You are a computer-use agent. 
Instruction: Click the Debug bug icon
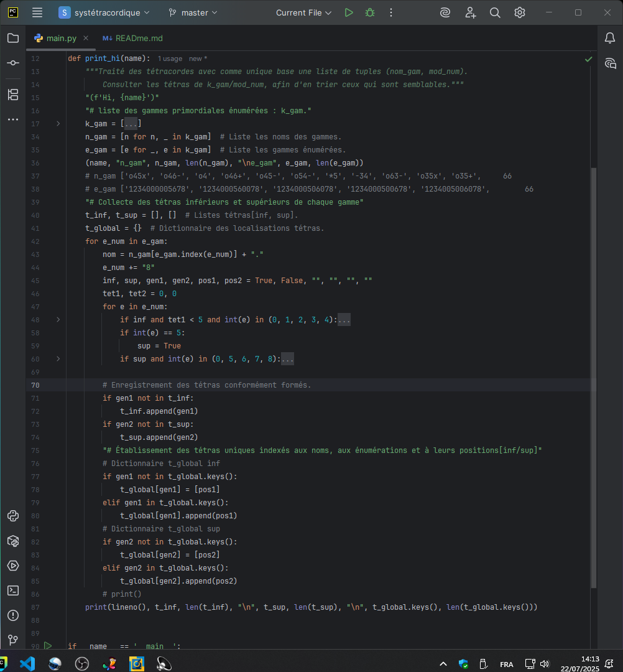click(x=370, y=12)
